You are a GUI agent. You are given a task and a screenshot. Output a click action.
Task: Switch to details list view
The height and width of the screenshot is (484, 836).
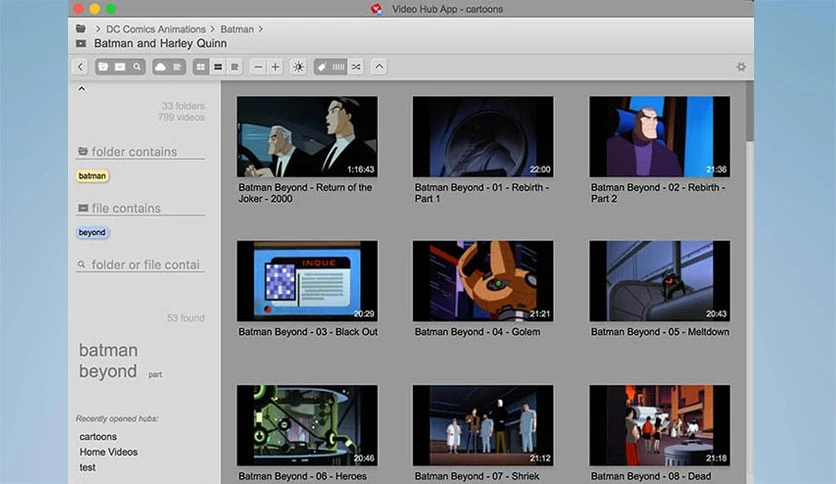(x=235, y=67)
